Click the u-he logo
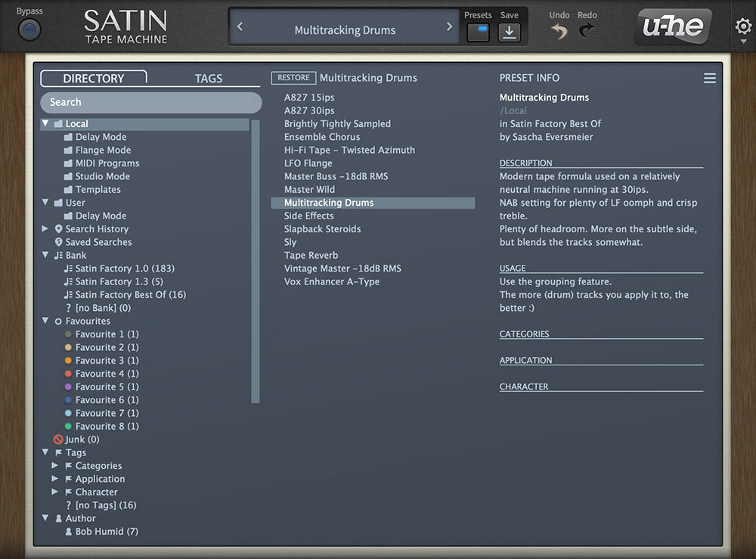 [x=673, y=26]
